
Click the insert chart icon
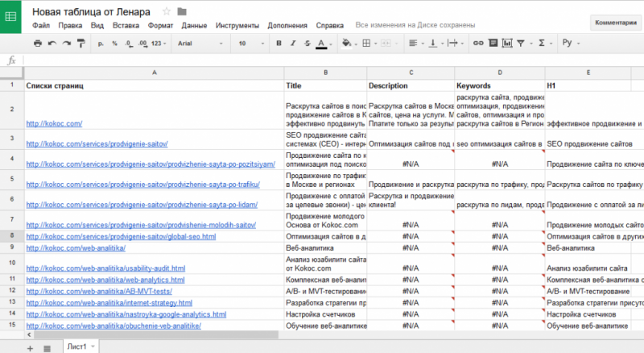coord(507,43)
